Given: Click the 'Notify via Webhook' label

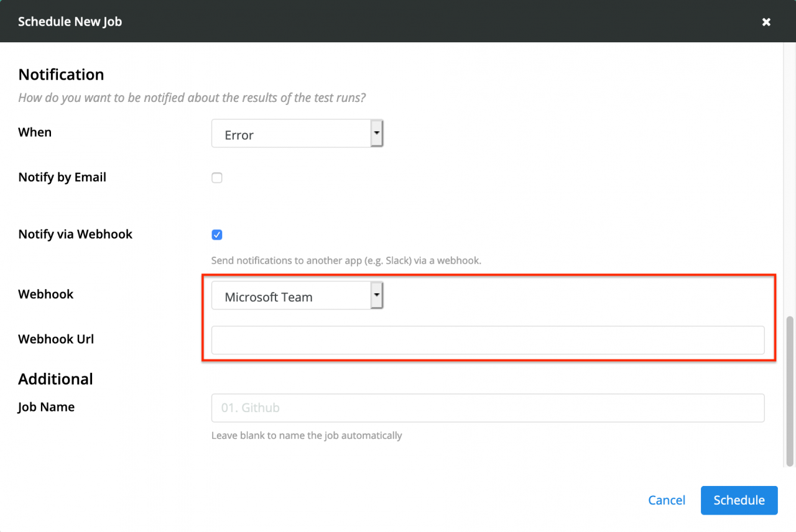Looking at the screenshot, I should (75, 234).
